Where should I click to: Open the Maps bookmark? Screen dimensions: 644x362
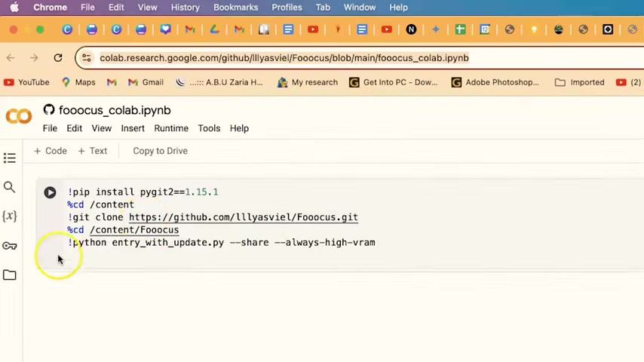click(78, 82)
